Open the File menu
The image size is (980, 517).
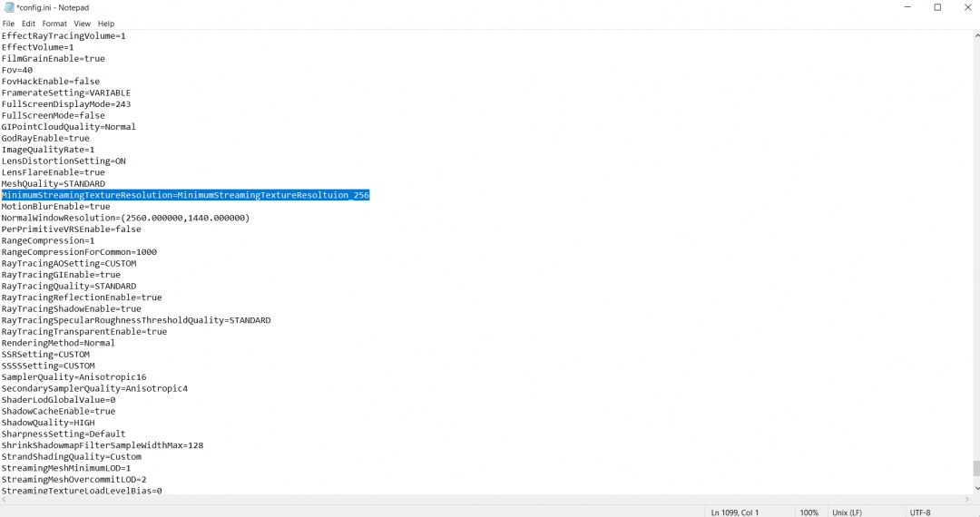click(x=9, y=24)
